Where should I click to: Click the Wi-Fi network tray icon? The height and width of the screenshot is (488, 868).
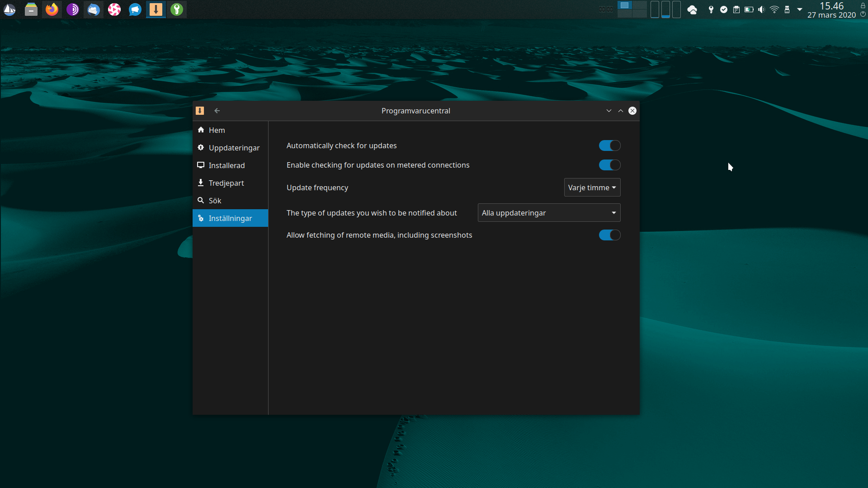[x=774, y=9]
